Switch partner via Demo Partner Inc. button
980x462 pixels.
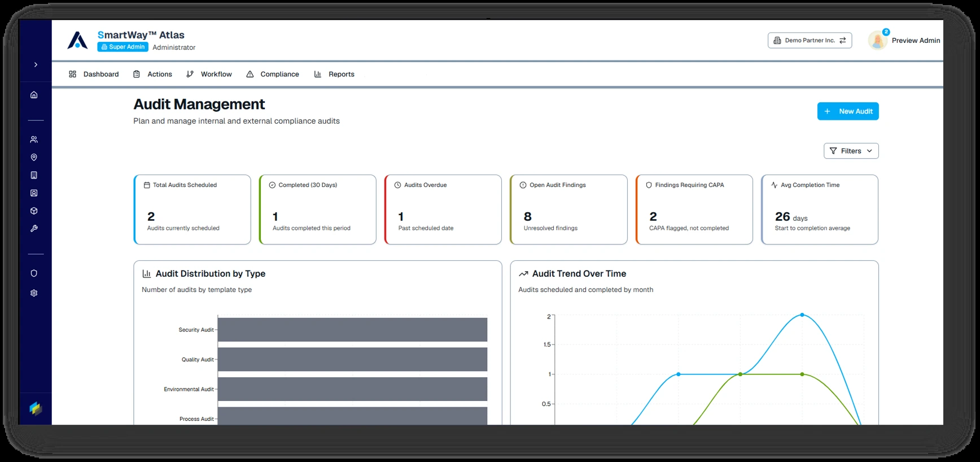[x=810, y=41]
